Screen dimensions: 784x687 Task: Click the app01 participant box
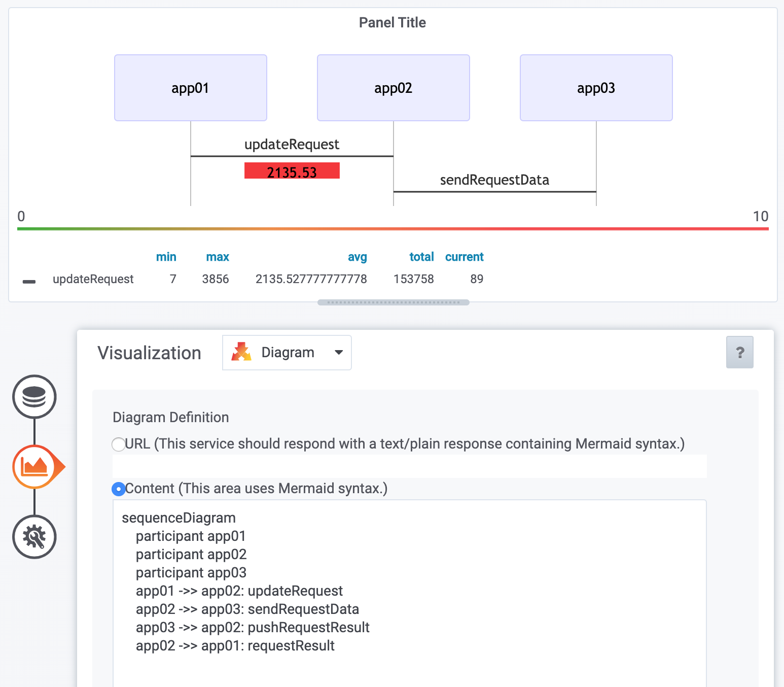[190, 88]
